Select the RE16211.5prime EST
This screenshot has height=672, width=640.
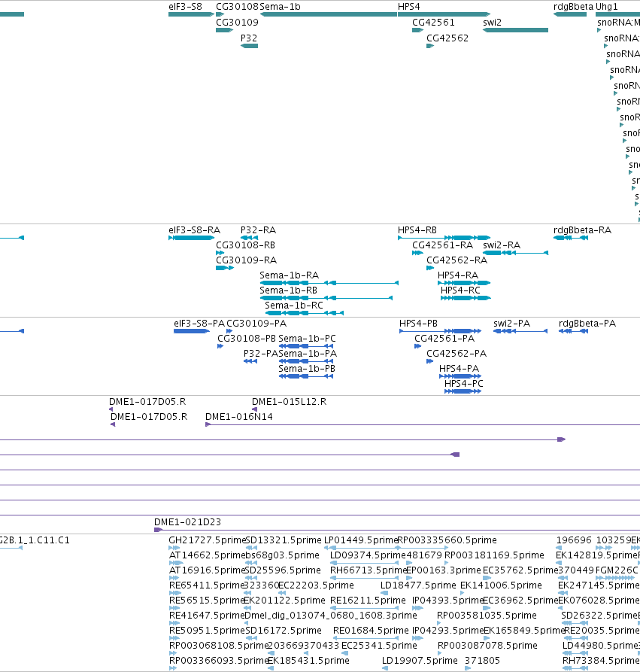click(x=365, y=608)
